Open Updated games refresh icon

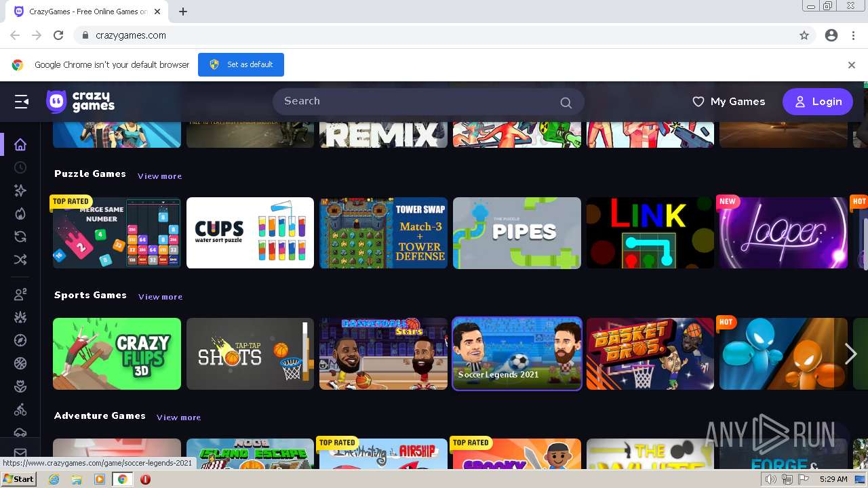coord(20,237)
